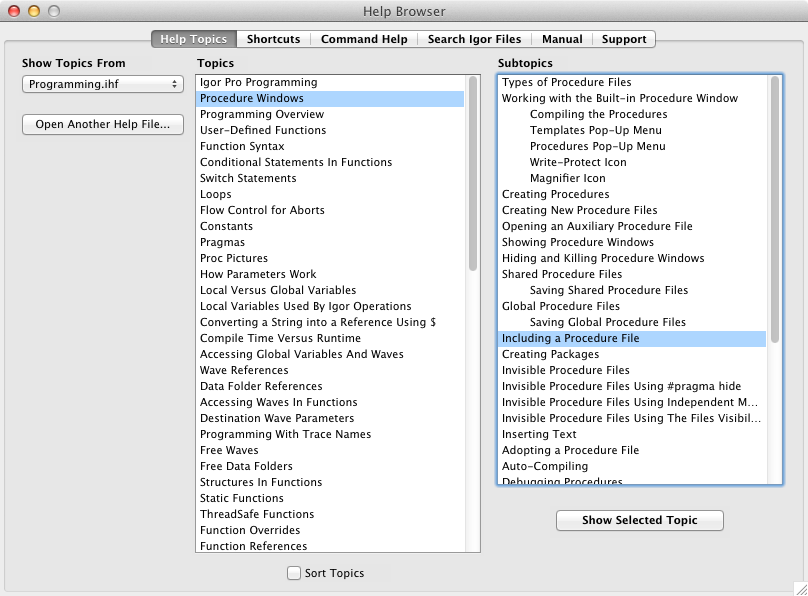Pick the Saving Shared Procedure Files subtopic

coord(632,290)
